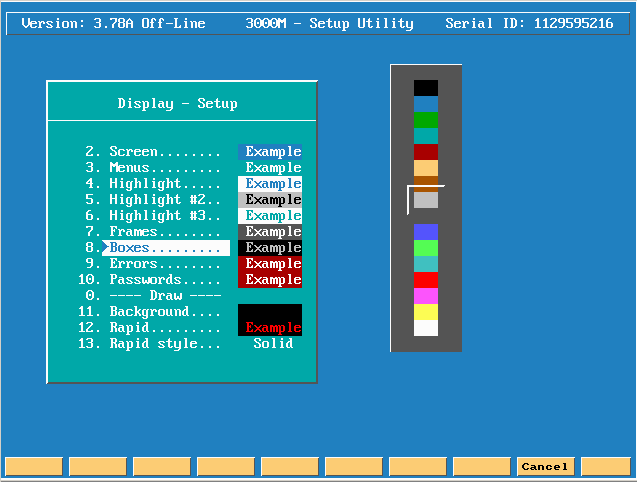Viewport: 637px width, 482px height.
Task: Click the 3000M - Setup Utility title
Action: point(329,23)
